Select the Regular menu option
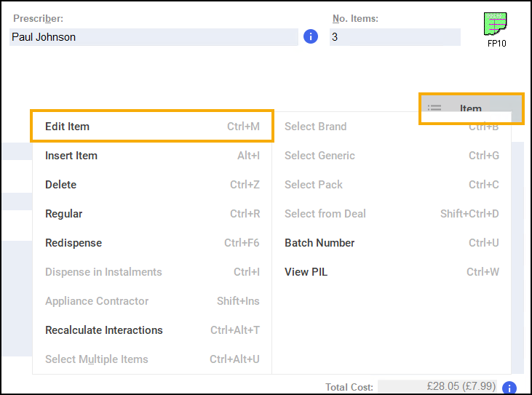 151,214
